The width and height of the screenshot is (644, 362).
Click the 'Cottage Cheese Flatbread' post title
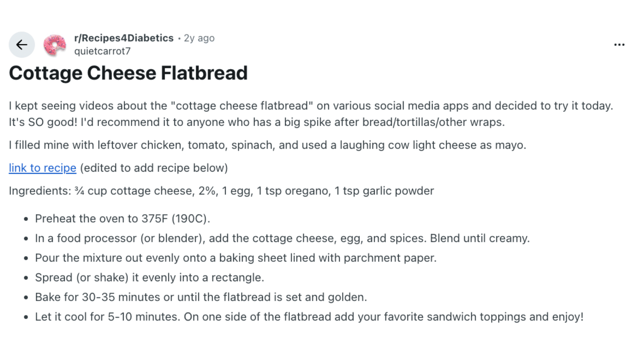(x=128, y=73)
